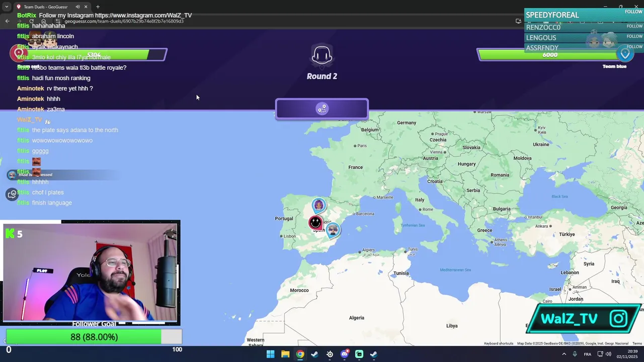Click the BotRix Instagram link message
644x362 pixels.
115,16
